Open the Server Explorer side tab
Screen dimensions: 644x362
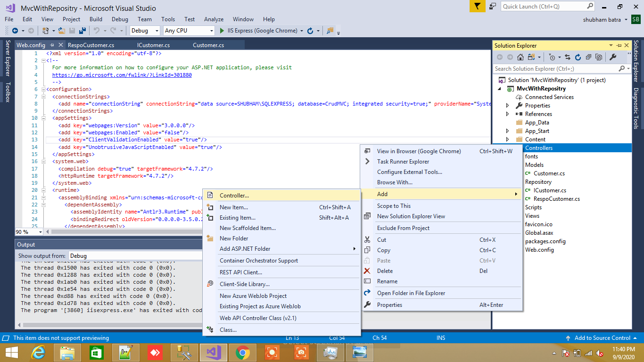coord(7,58)
